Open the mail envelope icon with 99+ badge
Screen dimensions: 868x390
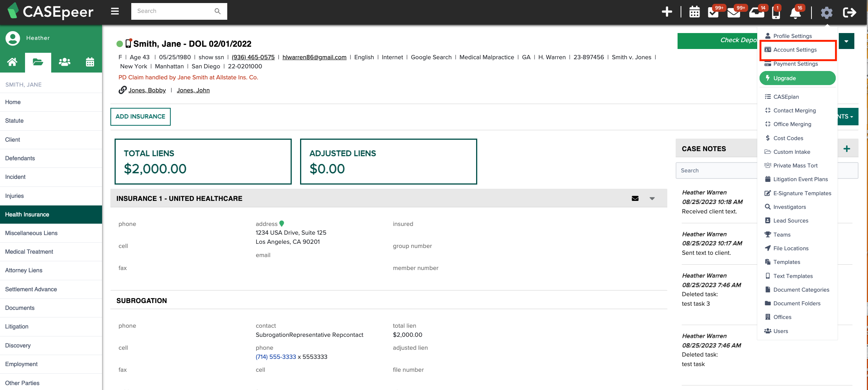tap(734, 12)
